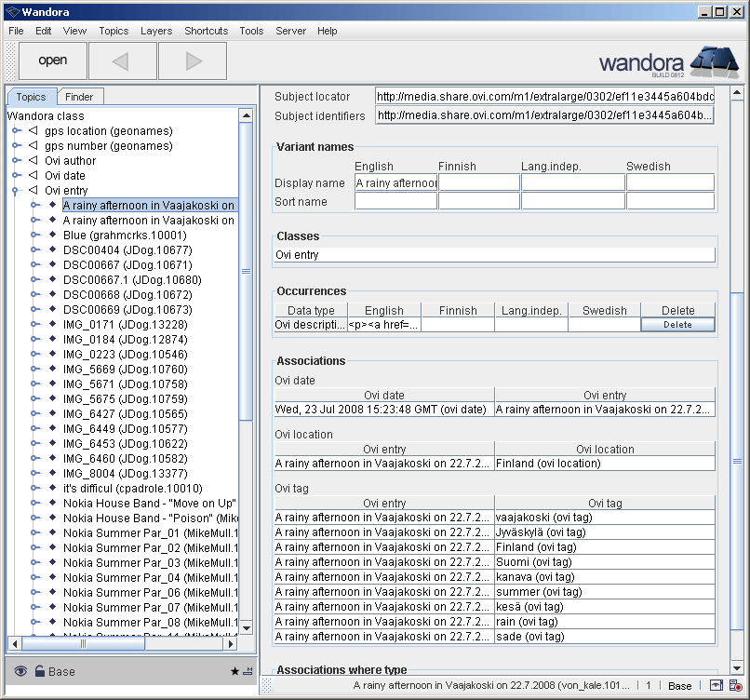Navigate back using the left arrow icon

[122, 60]
